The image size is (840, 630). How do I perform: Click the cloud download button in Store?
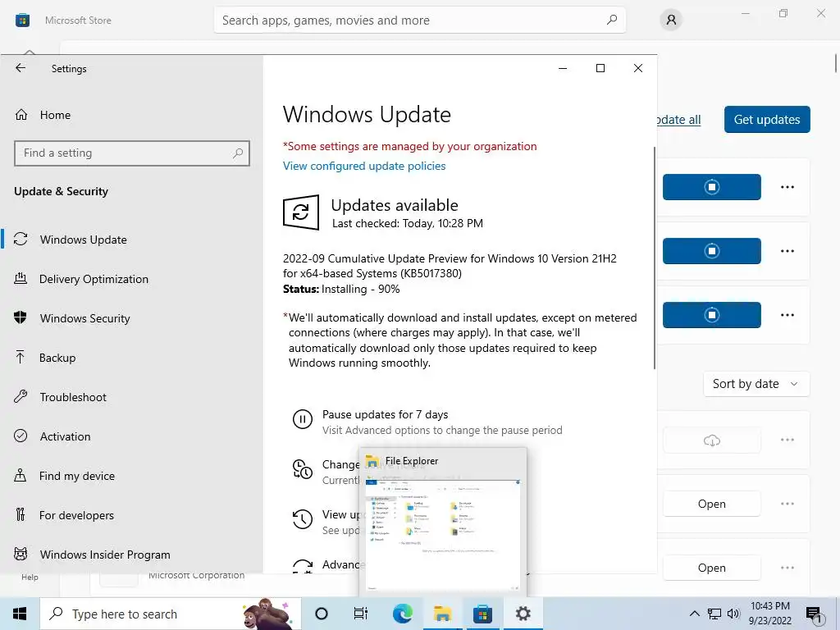click(x=711, y=441)
